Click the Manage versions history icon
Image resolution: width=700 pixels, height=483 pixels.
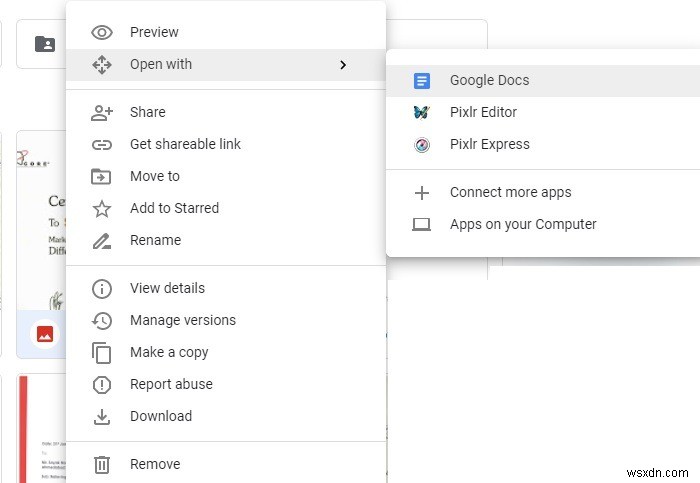102,321
